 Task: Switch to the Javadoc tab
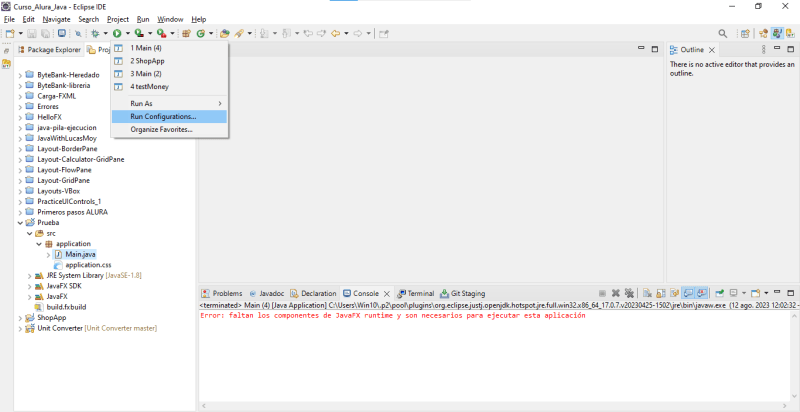coord(266,293)
